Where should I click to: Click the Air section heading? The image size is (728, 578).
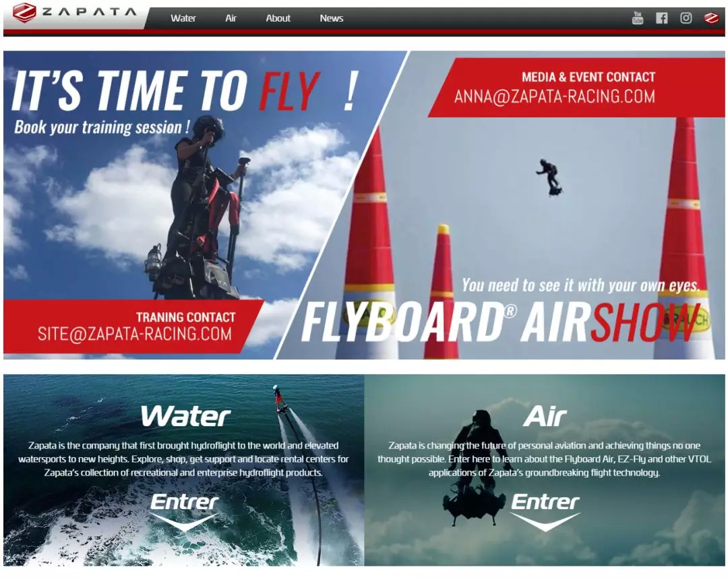click(545, 416)
